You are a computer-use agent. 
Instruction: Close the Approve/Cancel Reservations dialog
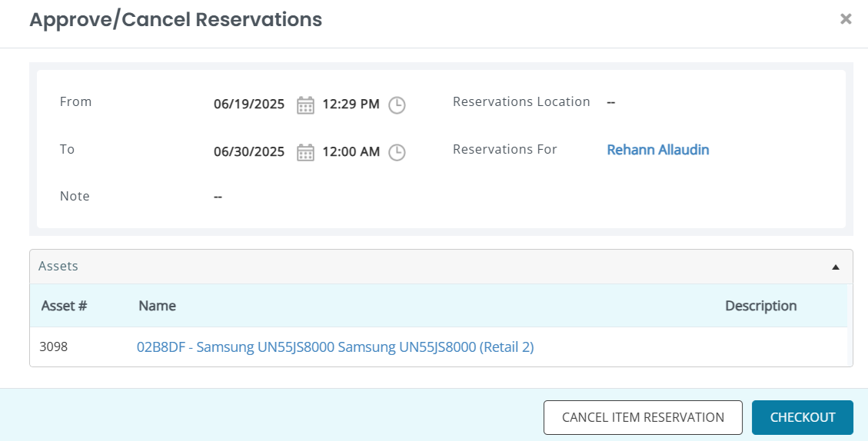pos(846,19)
